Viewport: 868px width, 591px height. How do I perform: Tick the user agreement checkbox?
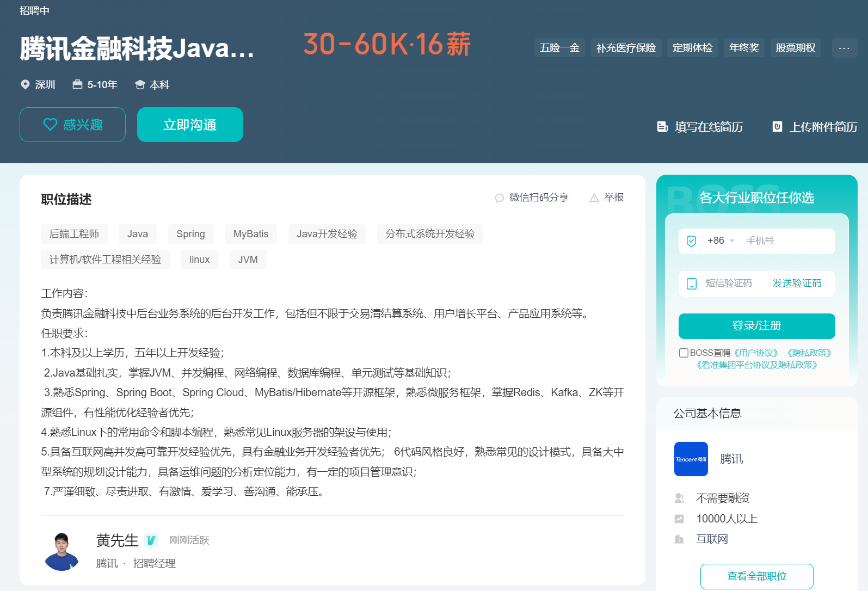[x=684, y=353]
